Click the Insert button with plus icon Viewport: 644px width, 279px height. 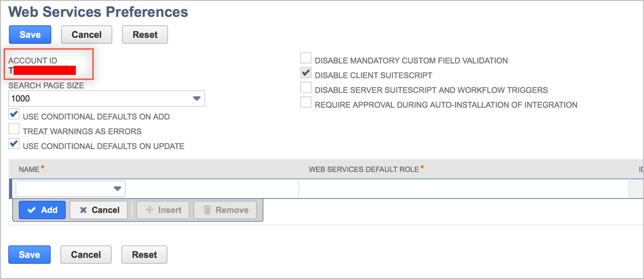pyautogui.click(x=163, y=210)
